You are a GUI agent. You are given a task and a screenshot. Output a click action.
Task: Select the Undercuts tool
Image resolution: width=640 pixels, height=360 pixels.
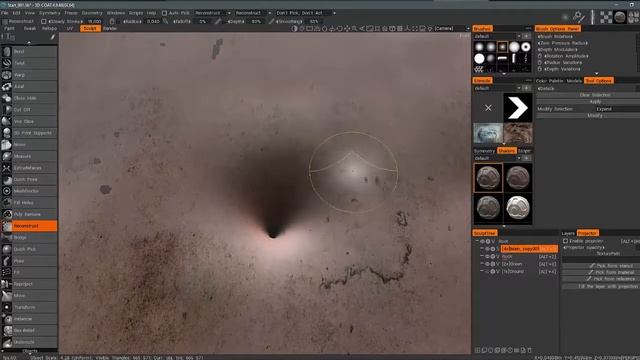[x=29, y=342]
